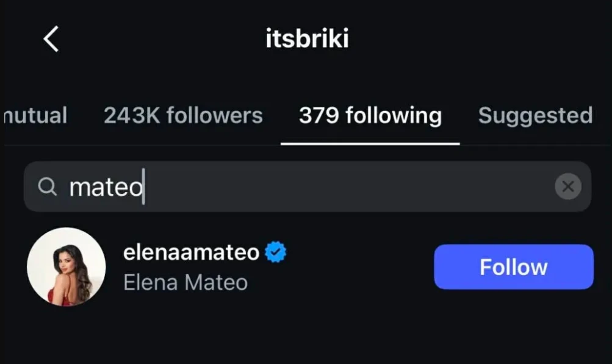Place the cursor after mateo in the search box
The image size is (612, 364).
144,187
